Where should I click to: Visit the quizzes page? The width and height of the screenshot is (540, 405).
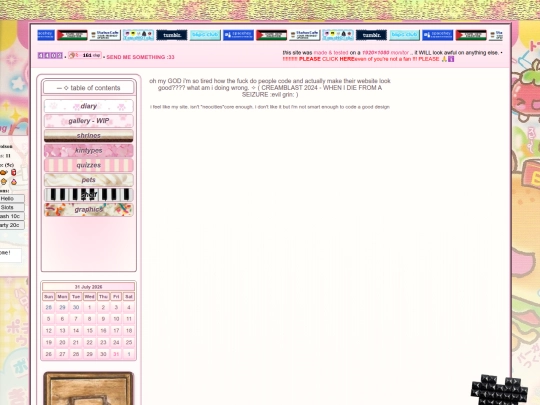click(89, 165)
